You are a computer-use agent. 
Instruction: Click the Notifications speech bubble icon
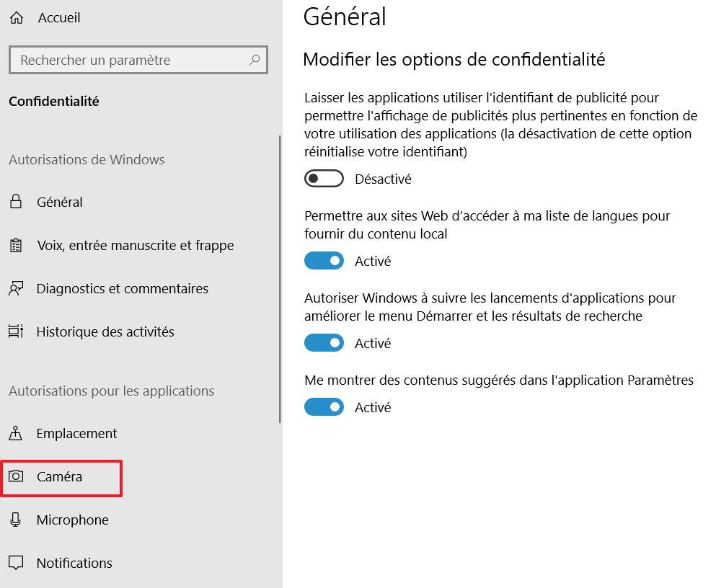click(x=17, y=563)
